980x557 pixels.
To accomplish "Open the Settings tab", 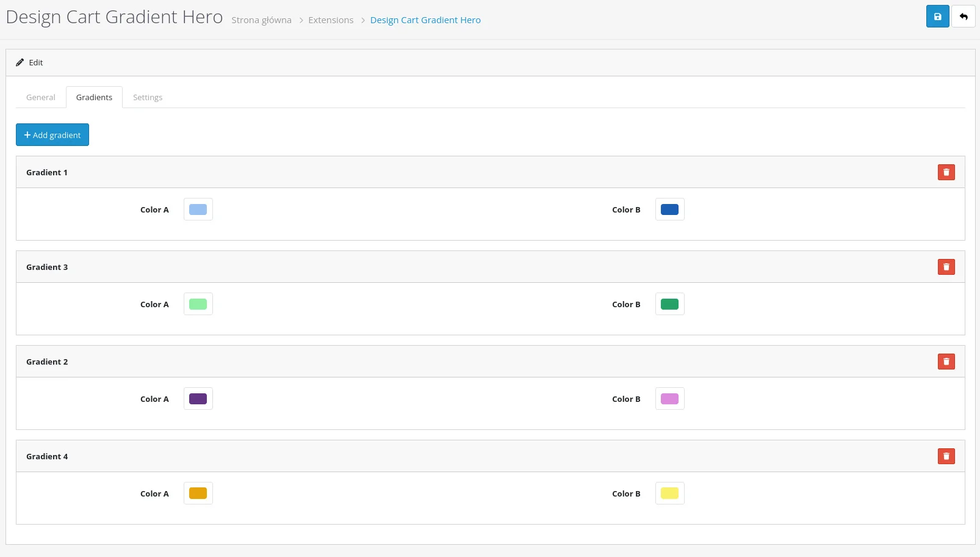I will coord(148,97).
